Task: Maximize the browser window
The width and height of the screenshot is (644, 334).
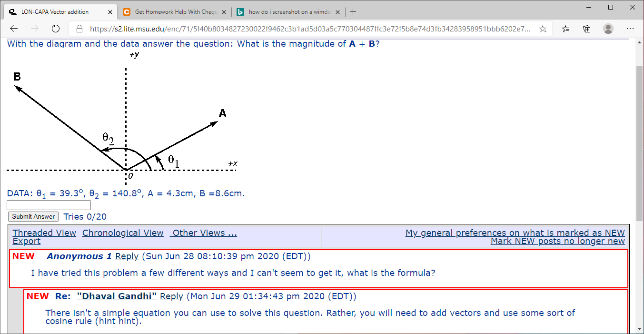Action: point(611,7)
